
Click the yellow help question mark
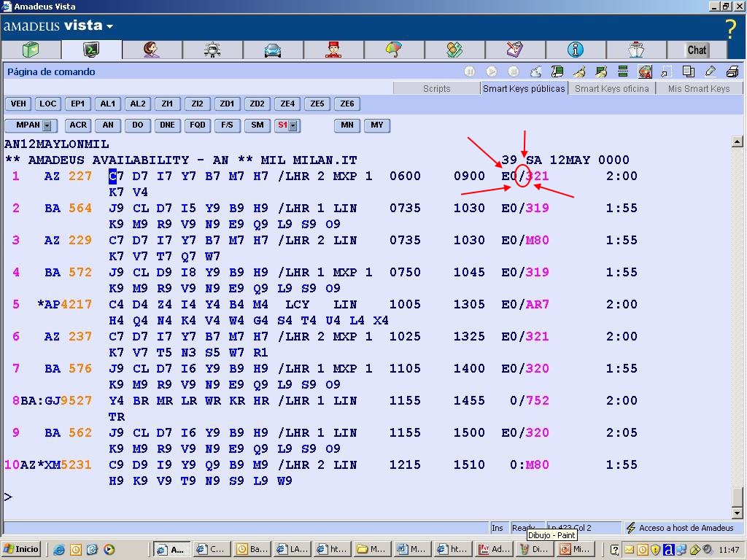[730, 28]
